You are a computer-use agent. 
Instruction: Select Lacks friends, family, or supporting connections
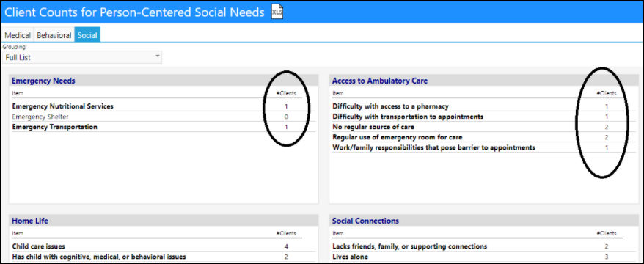tap(484, 246)
